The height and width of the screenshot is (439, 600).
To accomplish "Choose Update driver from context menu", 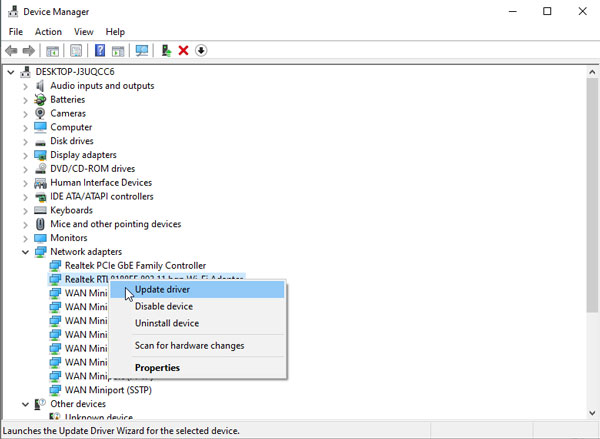I will [197, 290].
